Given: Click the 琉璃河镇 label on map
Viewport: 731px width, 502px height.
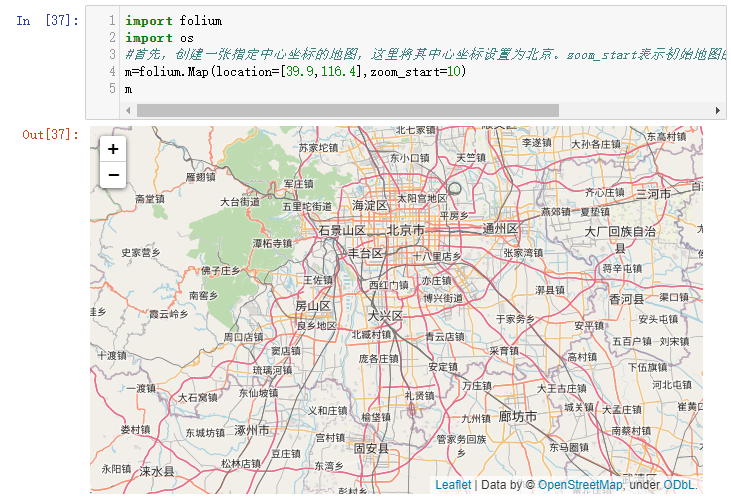Looking at the screenshot, I should pyautogui.click(x=272, y=370).
